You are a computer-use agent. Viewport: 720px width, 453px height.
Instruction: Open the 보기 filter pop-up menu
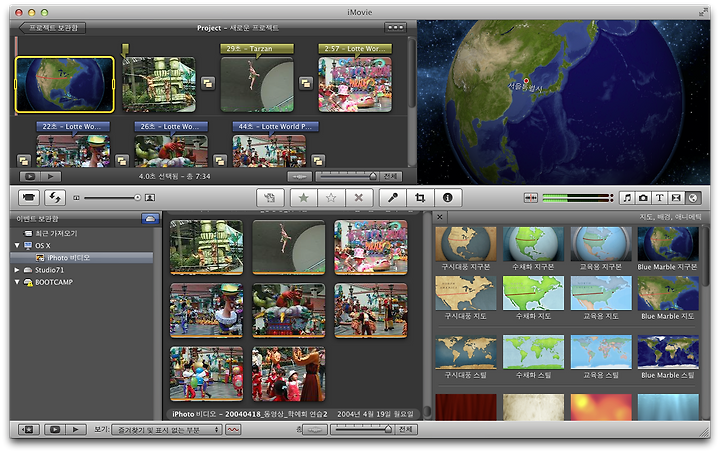pos(167,430)
